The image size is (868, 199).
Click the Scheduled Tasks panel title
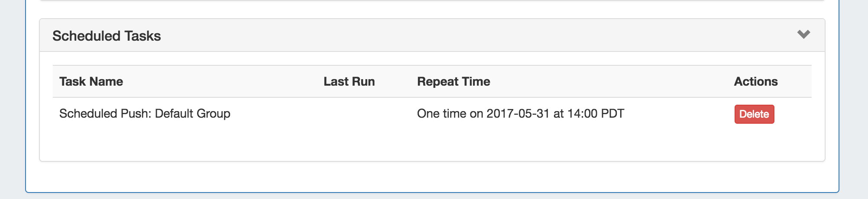107,36
